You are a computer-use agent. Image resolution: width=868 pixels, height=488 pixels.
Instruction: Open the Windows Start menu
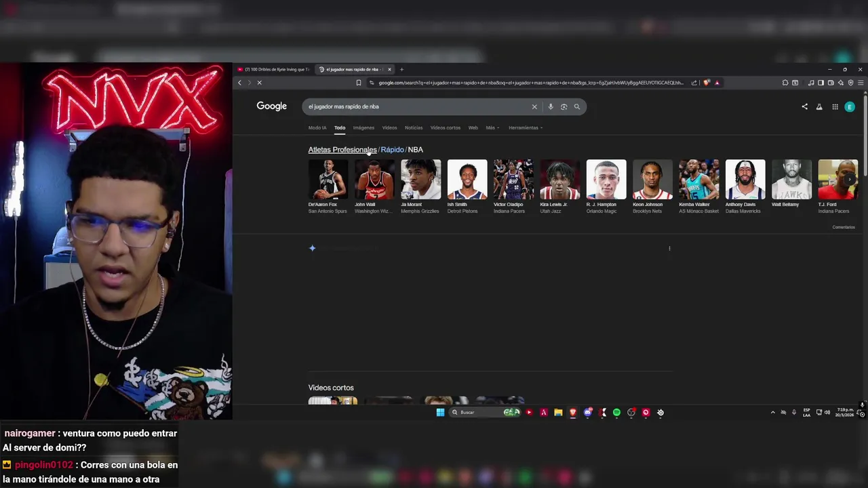coord(440,412)
